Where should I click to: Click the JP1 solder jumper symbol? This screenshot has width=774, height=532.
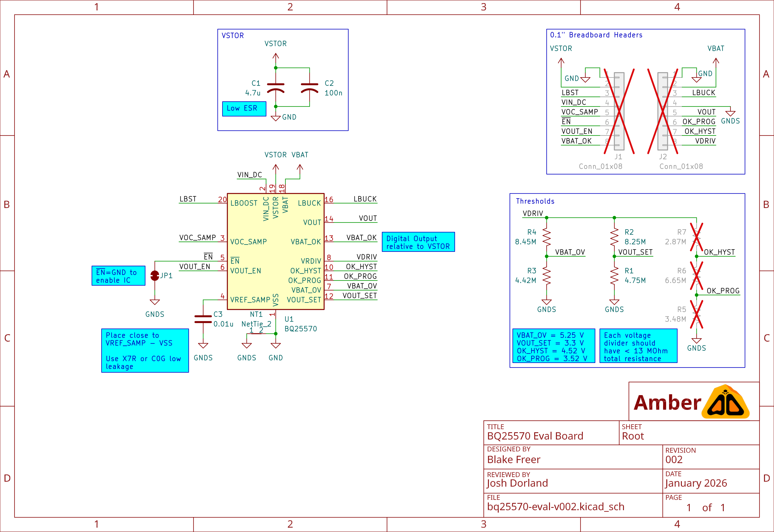coord(155,276)
